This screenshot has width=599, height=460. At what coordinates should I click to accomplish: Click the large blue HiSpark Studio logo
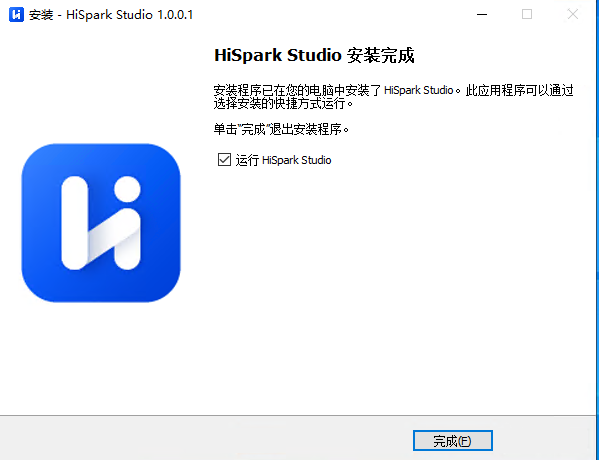(x=101, y=223)
